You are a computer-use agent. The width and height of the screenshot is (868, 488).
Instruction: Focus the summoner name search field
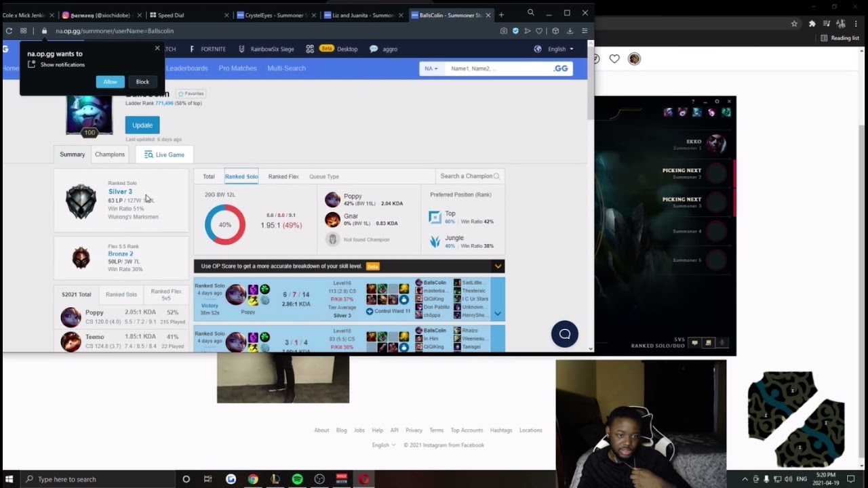pos(498,68)
